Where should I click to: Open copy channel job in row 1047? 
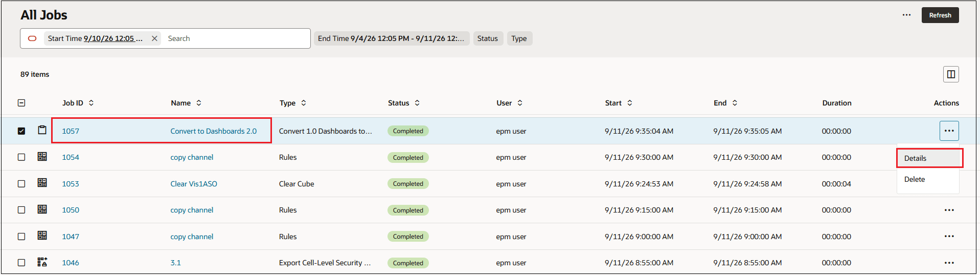[x=192, y=237]
